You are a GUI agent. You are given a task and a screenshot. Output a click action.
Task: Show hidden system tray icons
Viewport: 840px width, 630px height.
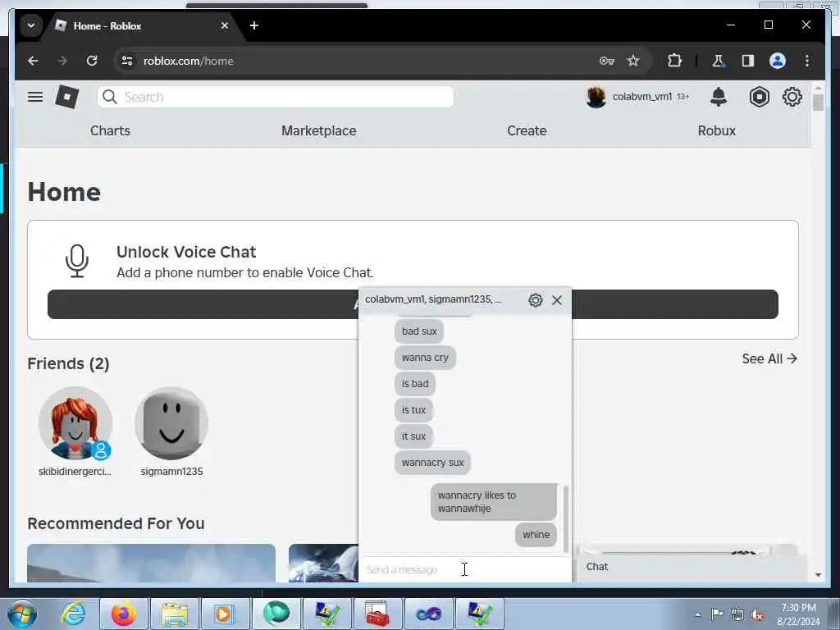(697, 615)
